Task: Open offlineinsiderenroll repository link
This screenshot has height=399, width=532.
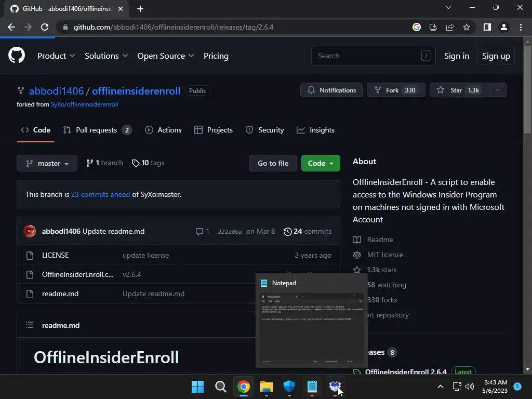Action: point(136,91)
